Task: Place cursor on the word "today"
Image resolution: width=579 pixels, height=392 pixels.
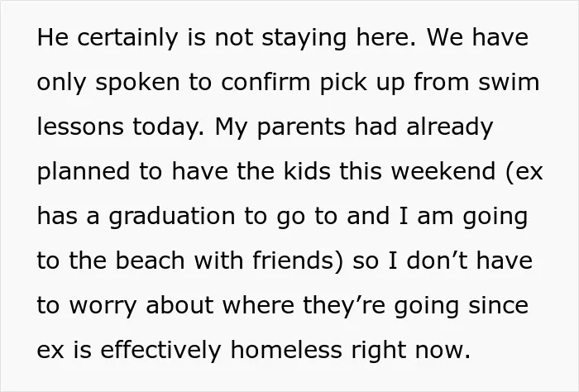Action: pyautogui.click(x=168, y=127)
